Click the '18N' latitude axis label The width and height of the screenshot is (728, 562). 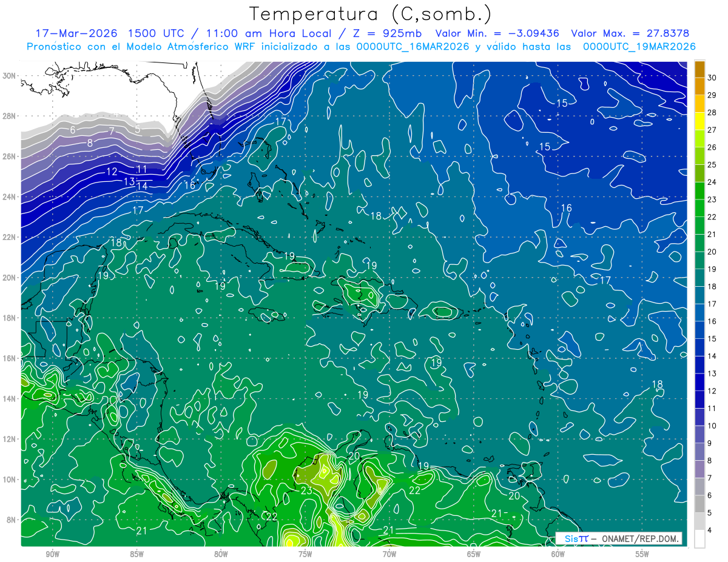coord(9,318)
